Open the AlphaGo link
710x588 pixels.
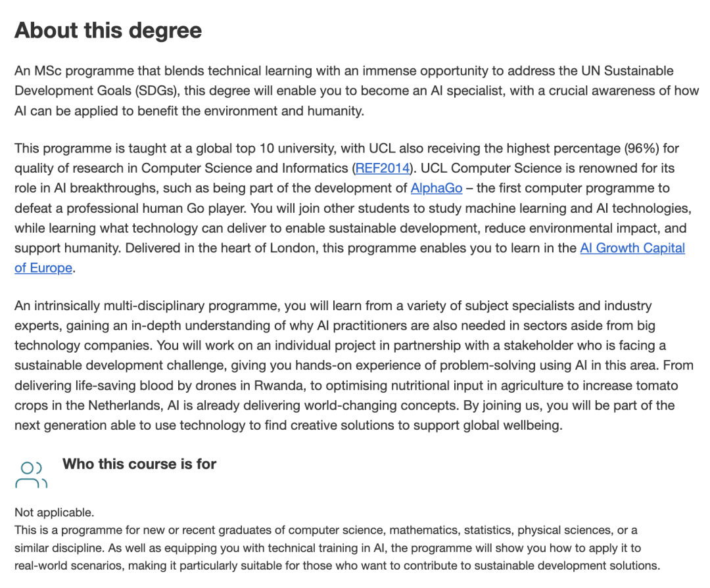pyautogui.click(x=437, y=188)
